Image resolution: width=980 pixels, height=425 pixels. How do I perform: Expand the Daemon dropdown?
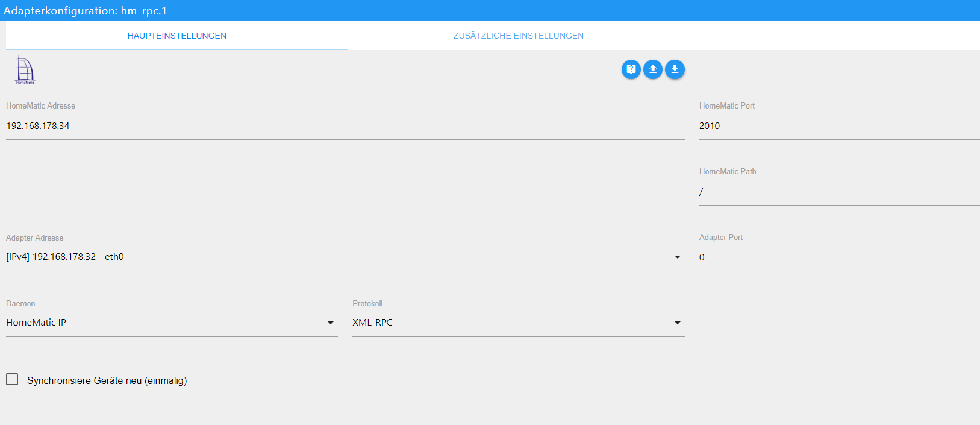point(172,323)
